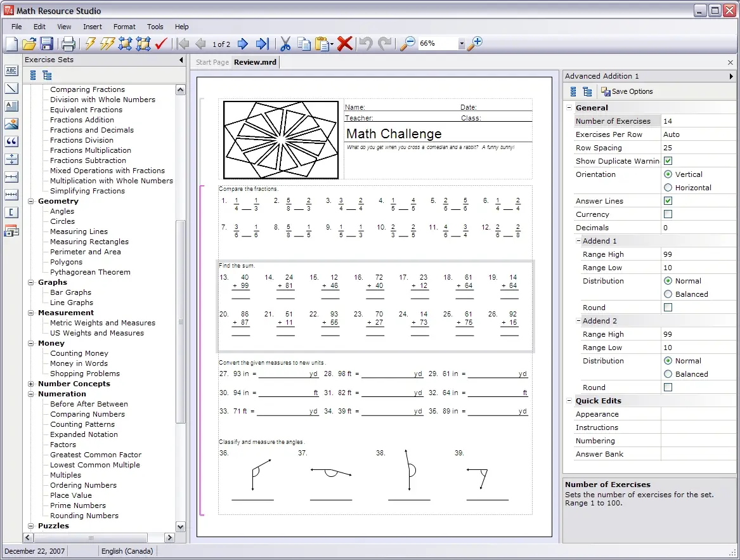Click the Exercise Sets horizontal scrollbar thumb
Screen dimensions: 740x560
[x=91, y=538]
